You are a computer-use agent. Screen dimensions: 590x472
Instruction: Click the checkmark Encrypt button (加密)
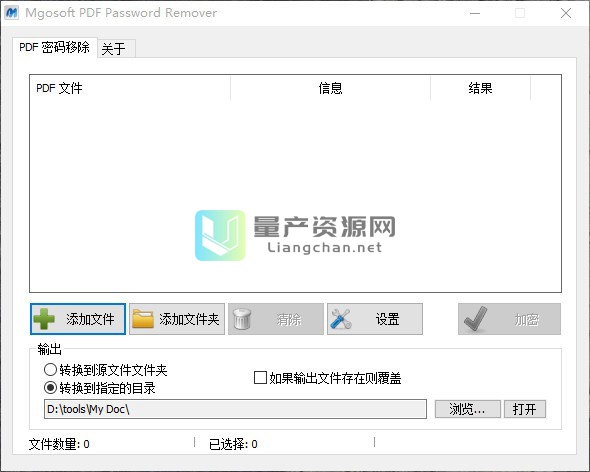(509, 319)
